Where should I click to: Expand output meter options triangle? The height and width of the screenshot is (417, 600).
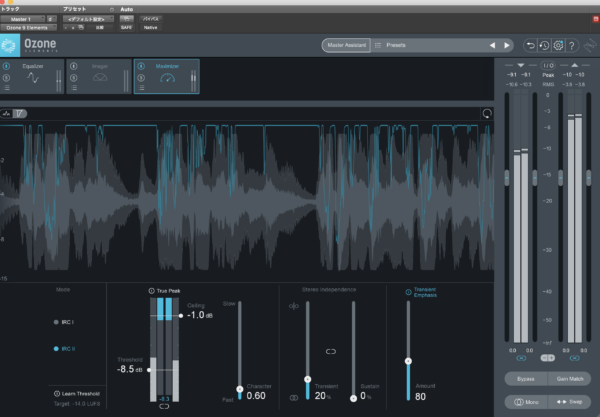574,65
